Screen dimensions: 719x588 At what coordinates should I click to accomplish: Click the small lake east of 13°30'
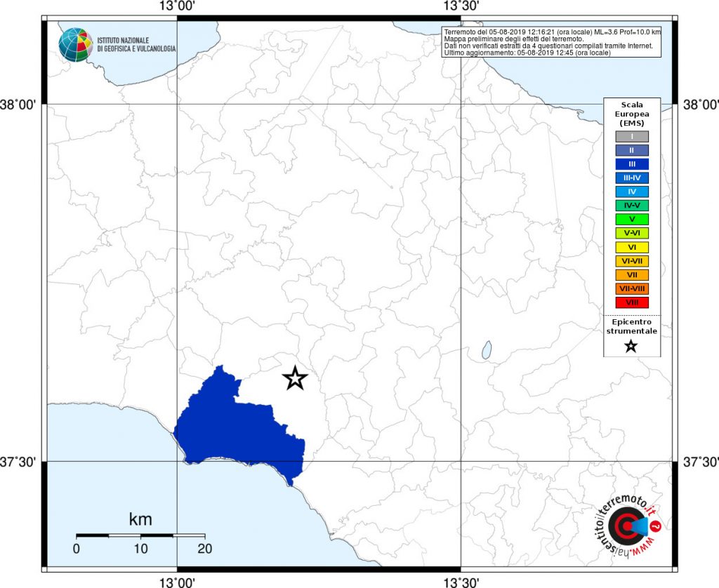click(x=487, y=349)
